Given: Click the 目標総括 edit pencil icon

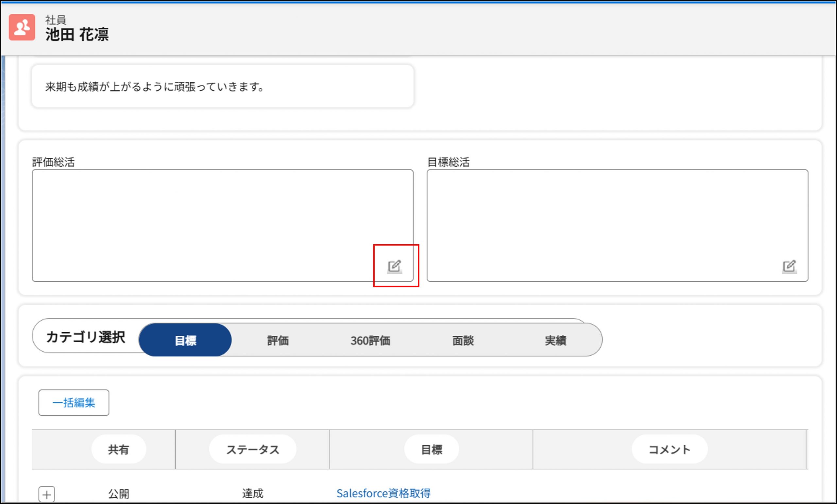Looking at the screenshot, I should pyautogui.click(x=789, y=266).
